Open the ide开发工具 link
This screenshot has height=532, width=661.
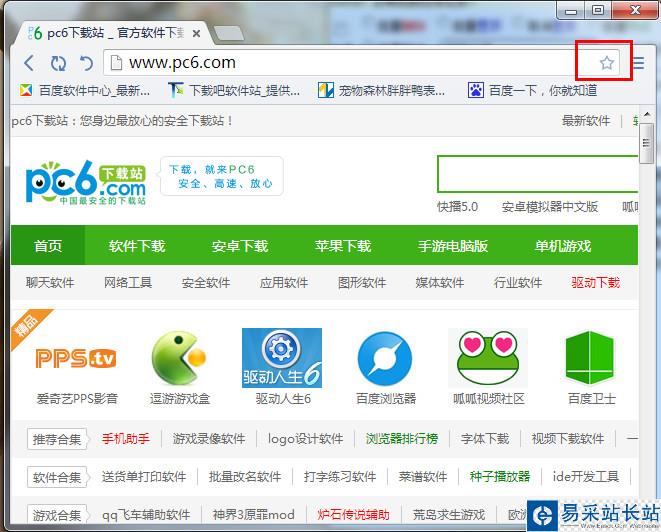[x=586, y=477]
